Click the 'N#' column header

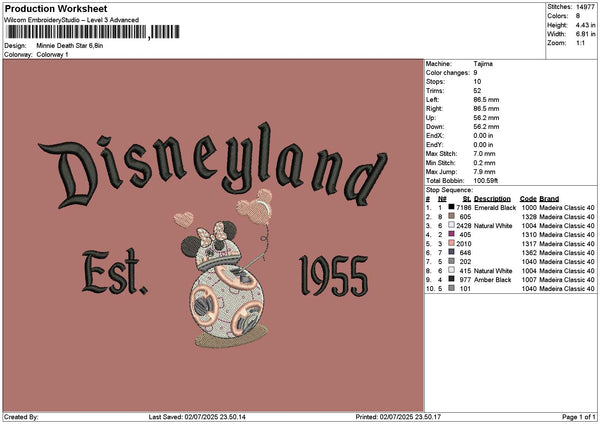442,199
